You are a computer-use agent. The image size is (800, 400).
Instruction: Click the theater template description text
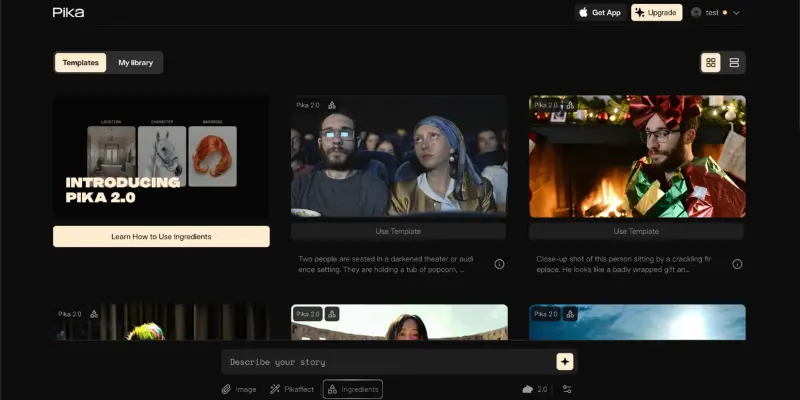(x=388, y=264)
